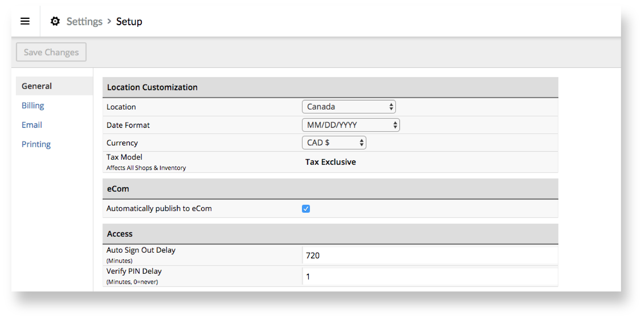Viewport: 644px width, 320px height.
Task: Open the Printing settings section
Action: pyautogui.click(x=36, y=144)
